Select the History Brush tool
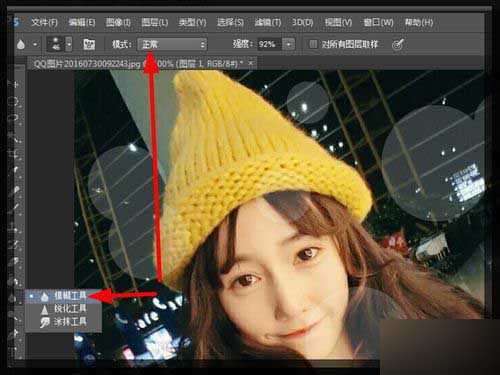 pyautogui.click(x=15, y=245)
